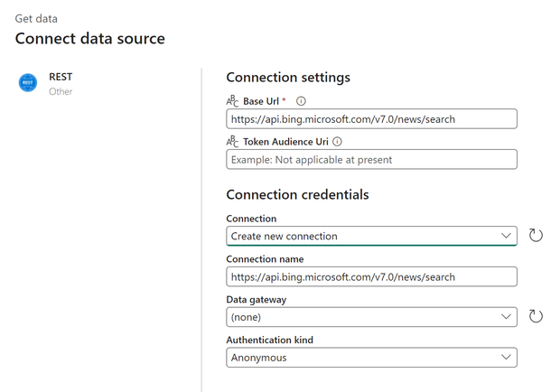Screen dimensions: 560x392
Task: Refresh the Data gateway list
Action: click(536, 316)
